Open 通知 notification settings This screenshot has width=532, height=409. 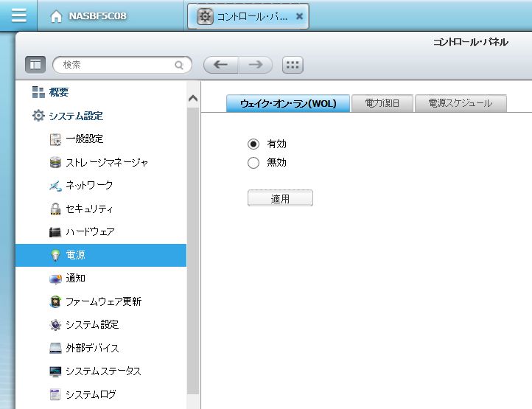pos(75,279)
